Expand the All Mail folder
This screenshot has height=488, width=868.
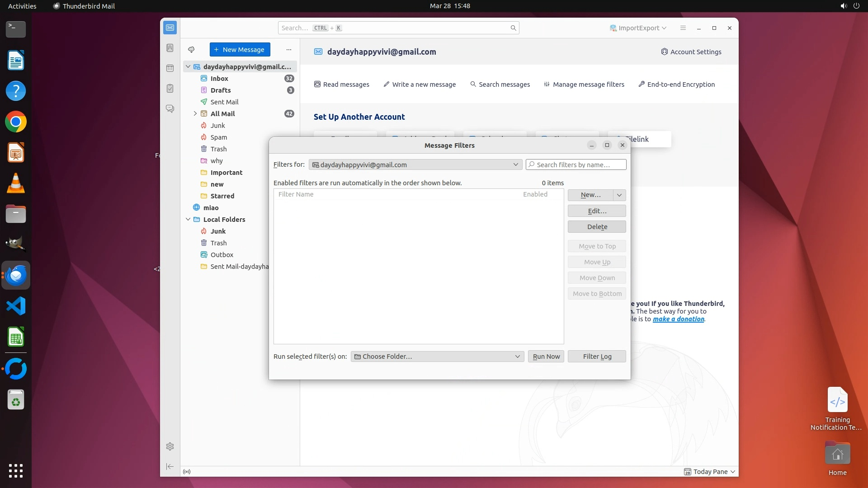click(x=195, y=114)
